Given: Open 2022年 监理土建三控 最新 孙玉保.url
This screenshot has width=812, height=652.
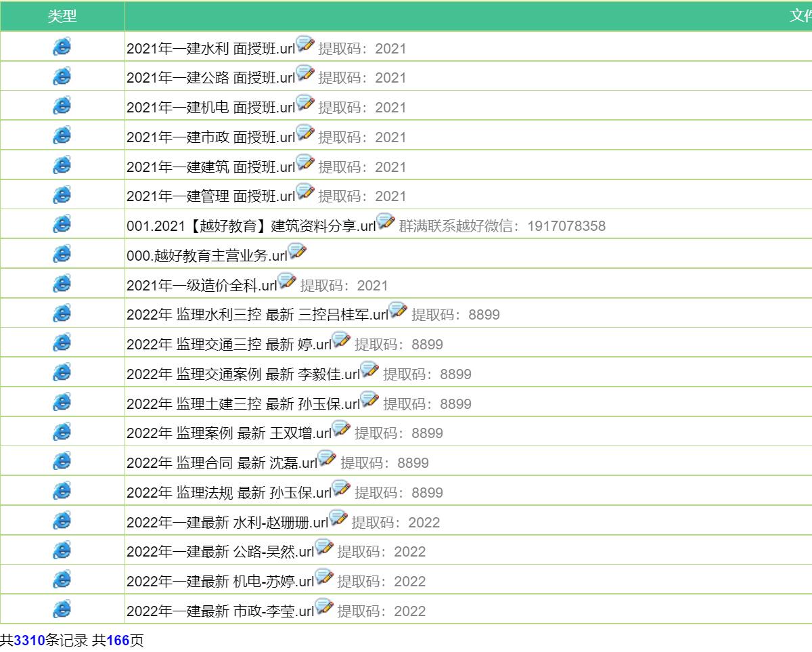Looking at the screenshot, I should tap(243, 404).
